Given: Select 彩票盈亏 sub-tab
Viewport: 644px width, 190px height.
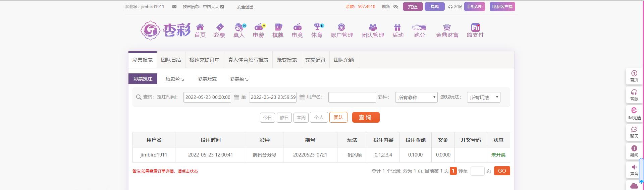Looking at the screenshot, I should point(239,79).
